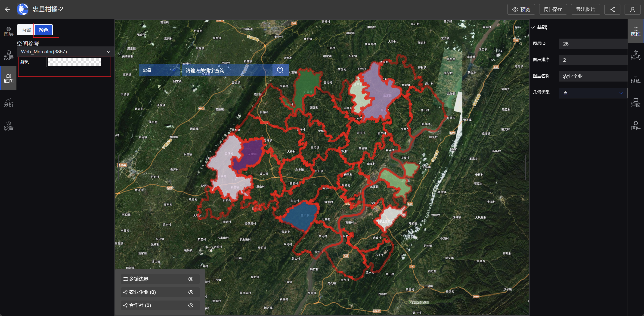The height and width of the screenshot is (316, 644).
Task: Click the back arrow icon
Action: pos(7,9)
